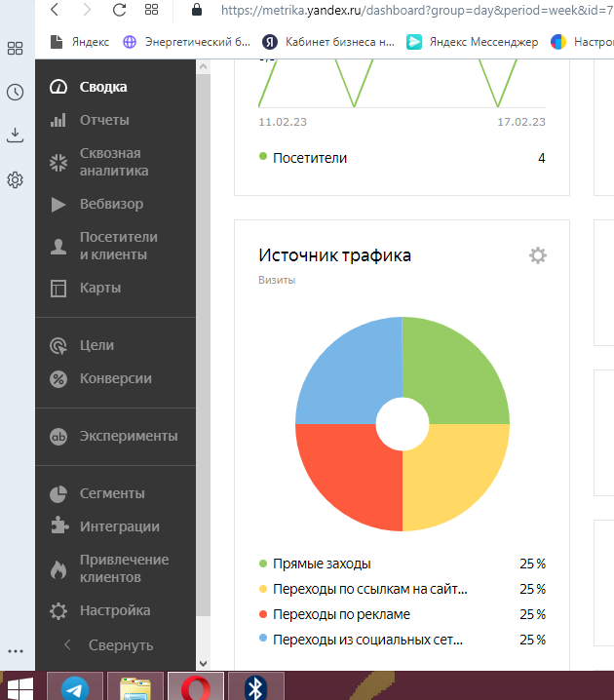Open Настройка gear icon in sidebar
The width and height of the screenshot is (614, 700).
(x=58, y=610)
